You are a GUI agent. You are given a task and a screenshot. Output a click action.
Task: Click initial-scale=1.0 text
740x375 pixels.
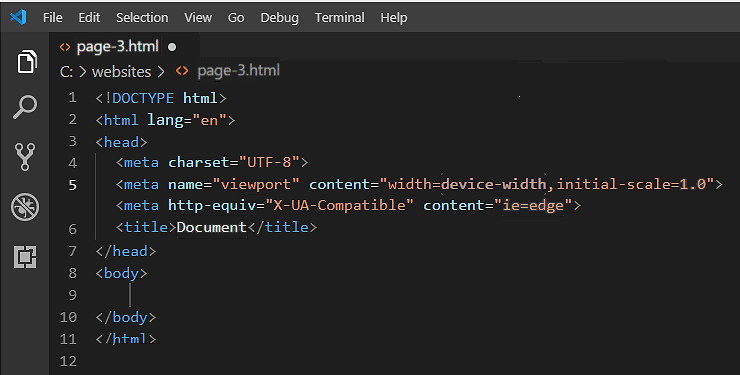click(631, 184)
